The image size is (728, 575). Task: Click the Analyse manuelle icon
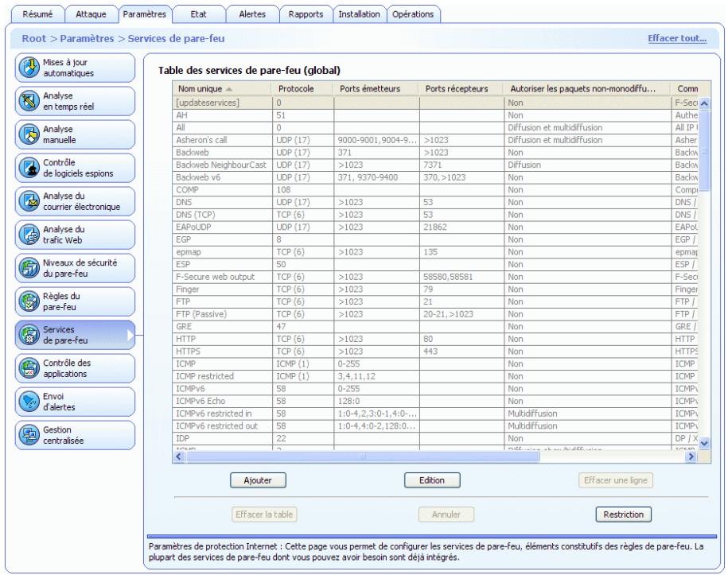click(x=29, y=134)
